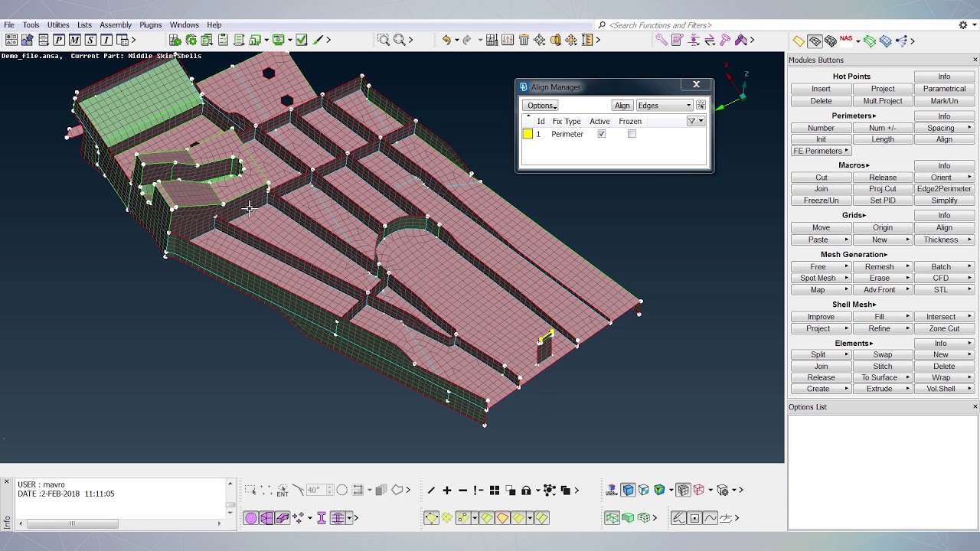Open the angle value stepper field

coord(322,491)
